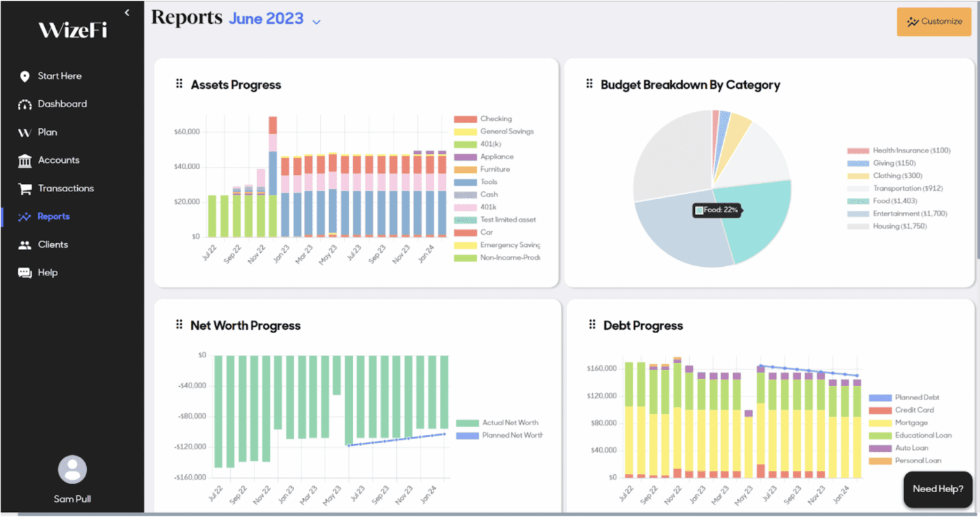Click the Start Here location pin icon

[x=25, y=77]
